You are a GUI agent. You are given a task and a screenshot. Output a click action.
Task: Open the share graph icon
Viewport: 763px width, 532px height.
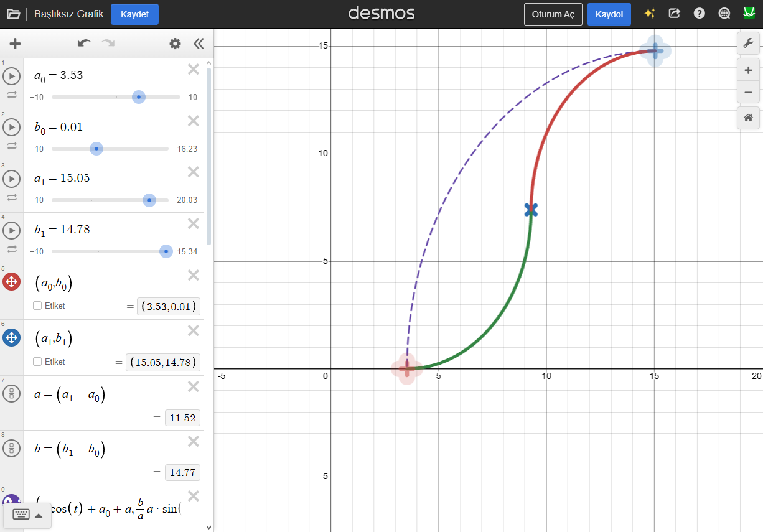tap(675, 14)
